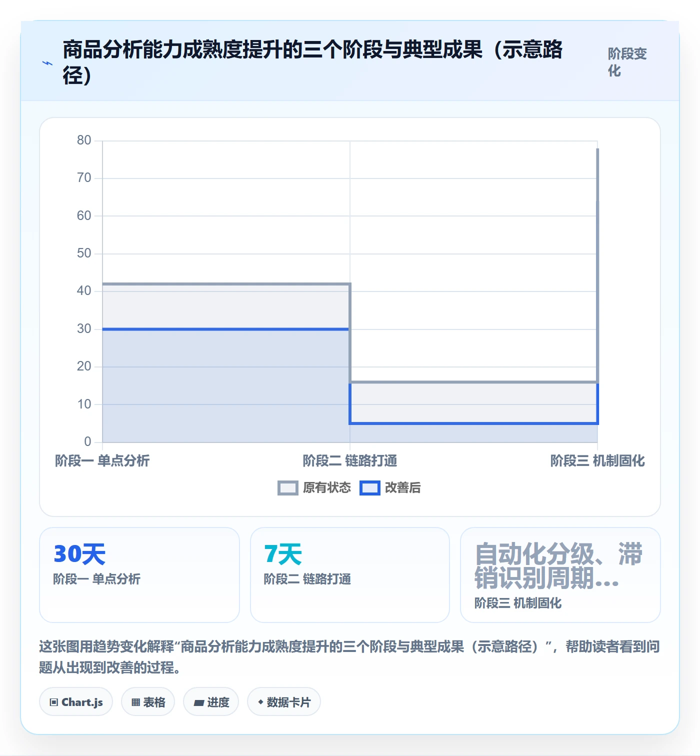Open the 阶段三 机制固化 summary card
The height and width of the screenshot is (756, 700).
click(560, 575)
